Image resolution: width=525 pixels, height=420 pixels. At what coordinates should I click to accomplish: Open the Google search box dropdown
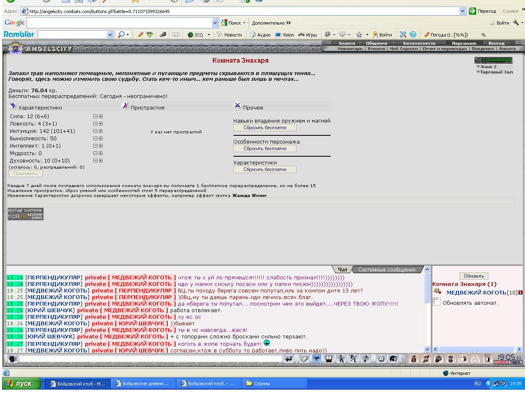[x=215, y=23]
